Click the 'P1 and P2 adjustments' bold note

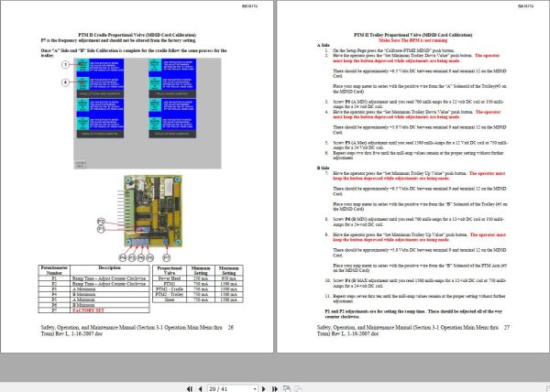pos(413,314)
